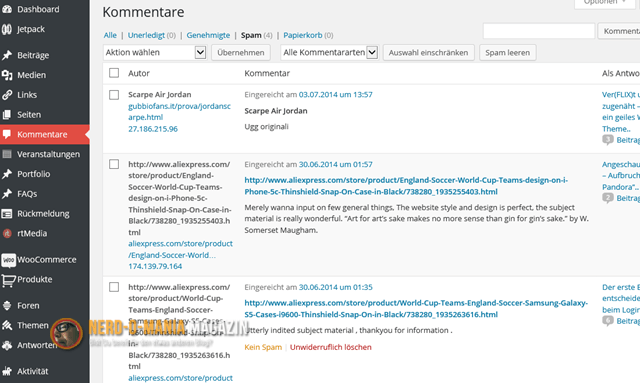The width and height of the screenshot is (640, 383).
Task: Click the rtMedia logo icon
Action: [7, 234]
